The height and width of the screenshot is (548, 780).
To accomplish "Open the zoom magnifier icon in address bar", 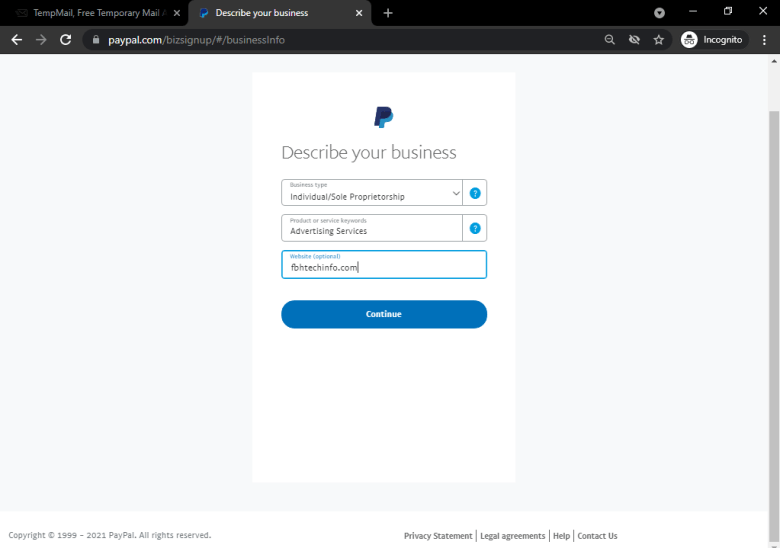I will click(609, 40).
